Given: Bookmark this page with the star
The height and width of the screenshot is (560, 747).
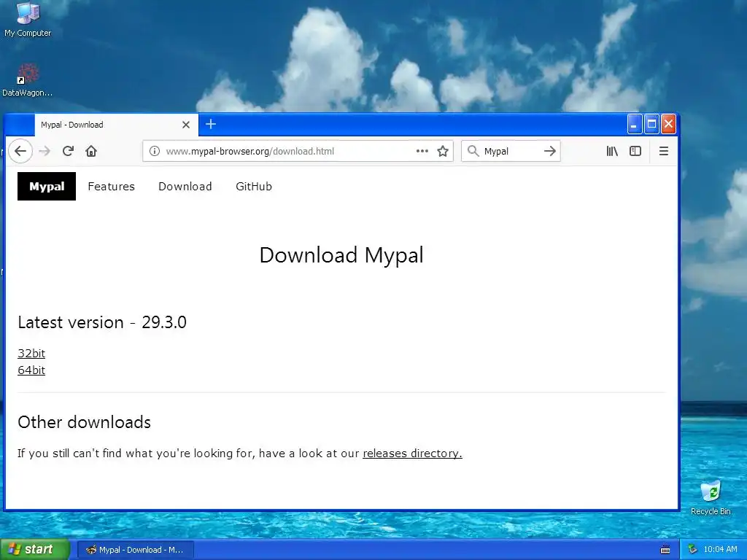Looking at the screenshot, I should click(x=443, y=151).
